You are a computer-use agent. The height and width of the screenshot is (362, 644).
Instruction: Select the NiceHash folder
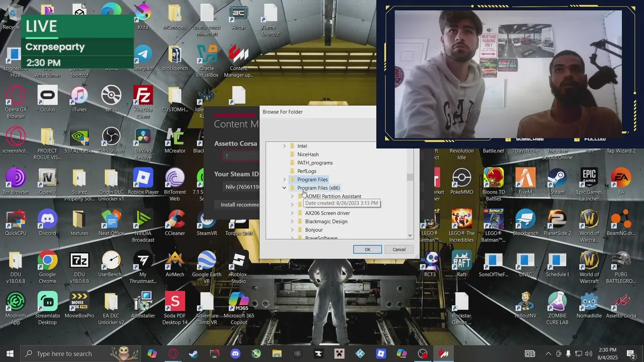(307, 154)
